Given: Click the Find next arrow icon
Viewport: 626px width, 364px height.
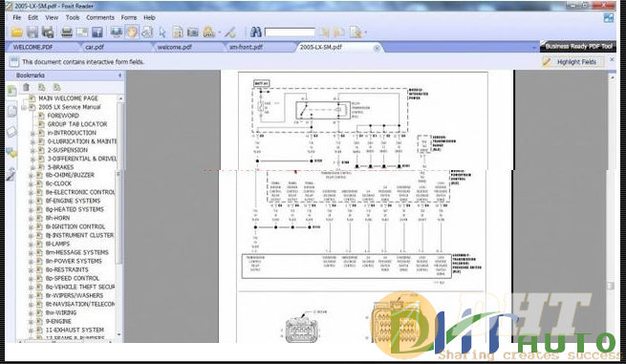Looking at the screenshot, I should (x=338, y=32).
